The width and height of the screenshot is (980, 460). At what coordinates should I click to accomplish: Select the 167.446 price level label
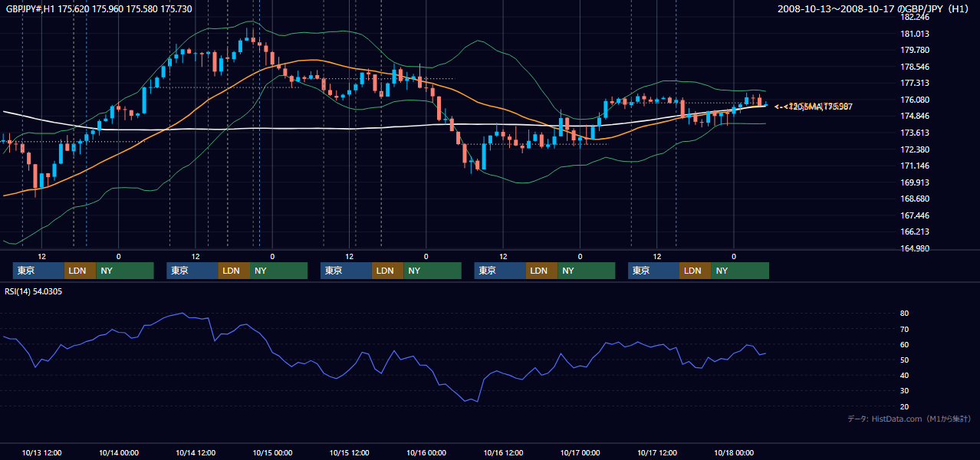click(915, 216)
